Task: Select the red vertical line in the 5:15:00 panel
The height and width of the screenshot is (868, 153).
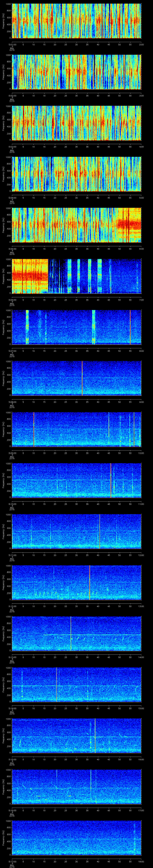Action: (95, 736)
